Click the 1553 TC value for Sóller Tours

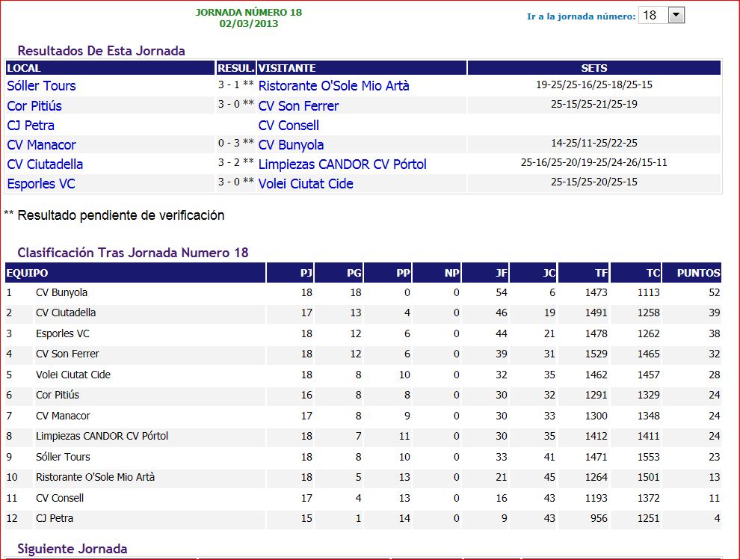(649, 457)
